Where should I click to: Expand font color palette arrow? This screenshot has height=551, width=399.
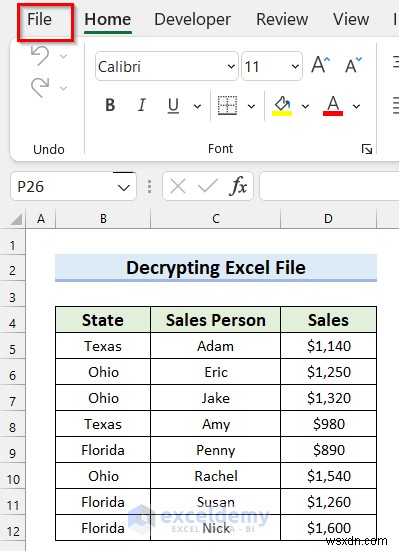(356, 106)
